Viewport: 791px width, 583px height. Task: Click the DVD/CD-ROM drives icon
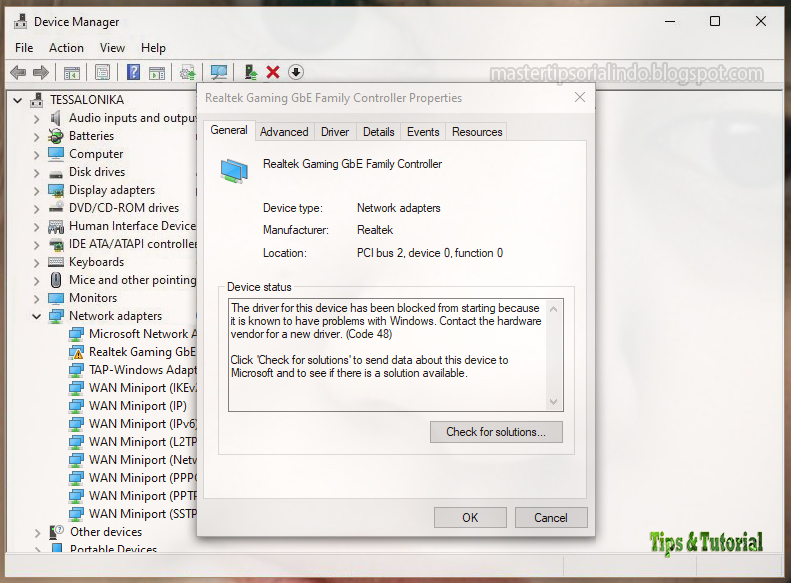pyautogui.click(x=56, y=208)
